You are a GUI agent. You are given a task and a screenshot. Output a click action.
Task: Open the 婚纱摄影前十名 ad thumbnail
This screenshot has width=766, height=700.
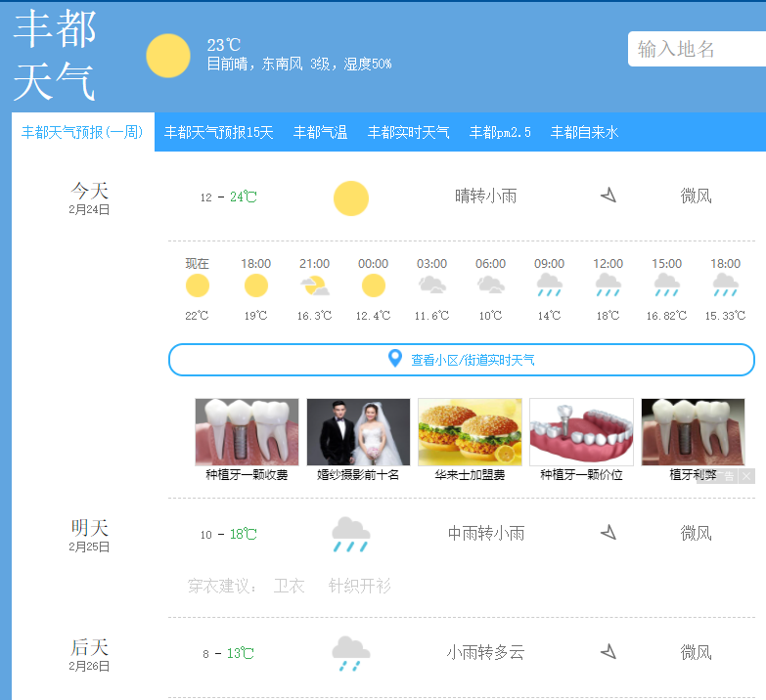click(358, 432)
